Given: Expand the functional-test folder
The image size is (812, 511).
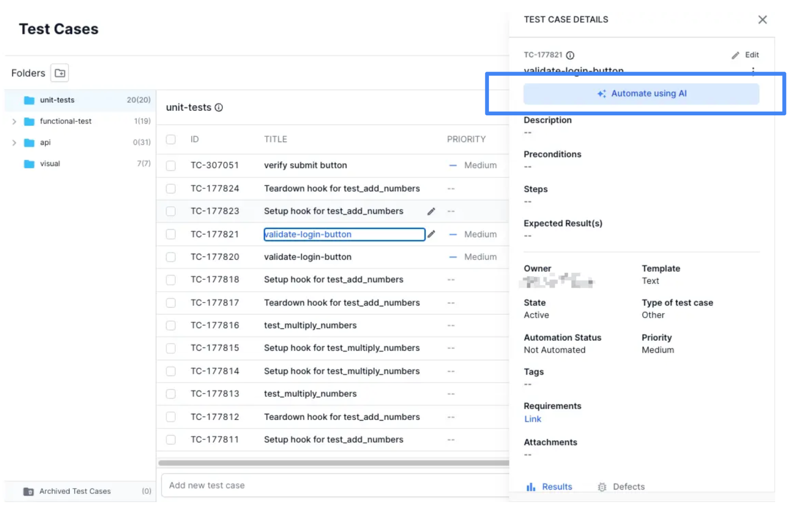Looking at the screenshot, I should [14, 121].
